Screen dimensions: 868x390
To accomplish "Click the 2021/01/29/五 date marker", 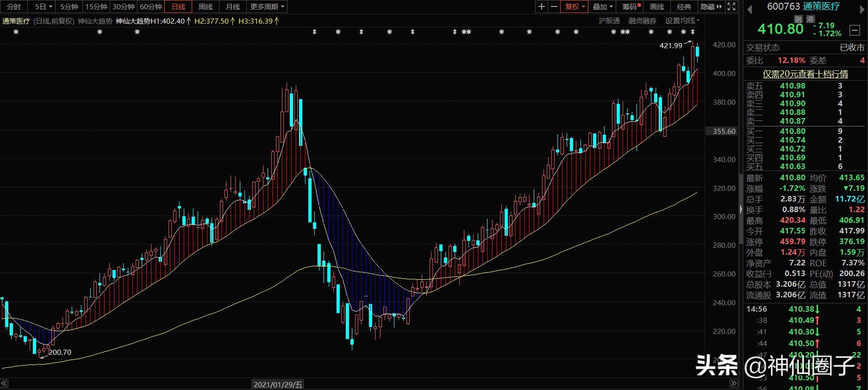I will (x=278, y=384).
